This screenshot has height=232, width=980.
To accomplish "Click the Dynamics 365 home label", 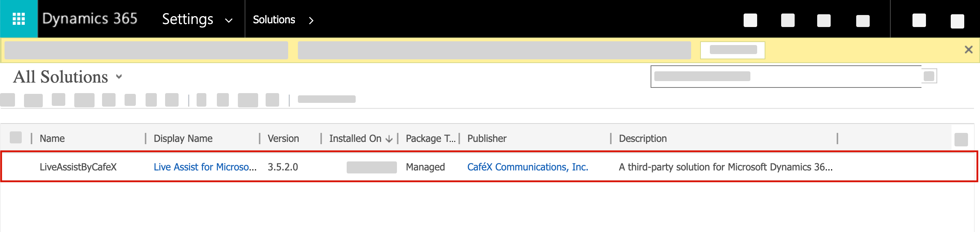I will [89, 19].
